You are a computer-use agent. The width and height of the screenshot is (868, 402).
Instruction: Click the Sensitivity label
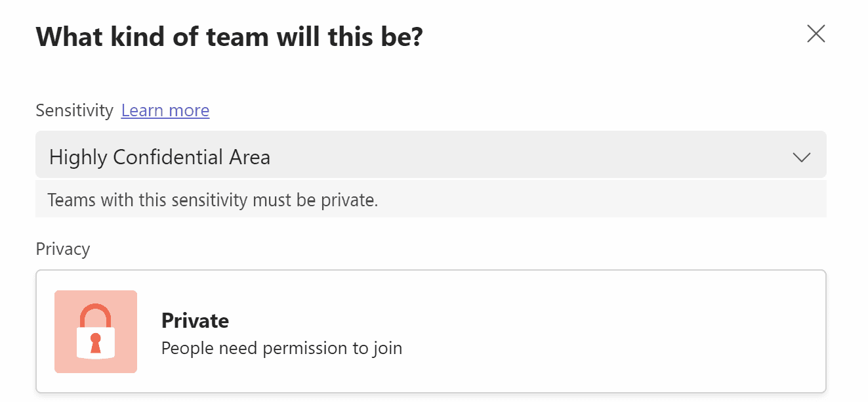(74, 110)
